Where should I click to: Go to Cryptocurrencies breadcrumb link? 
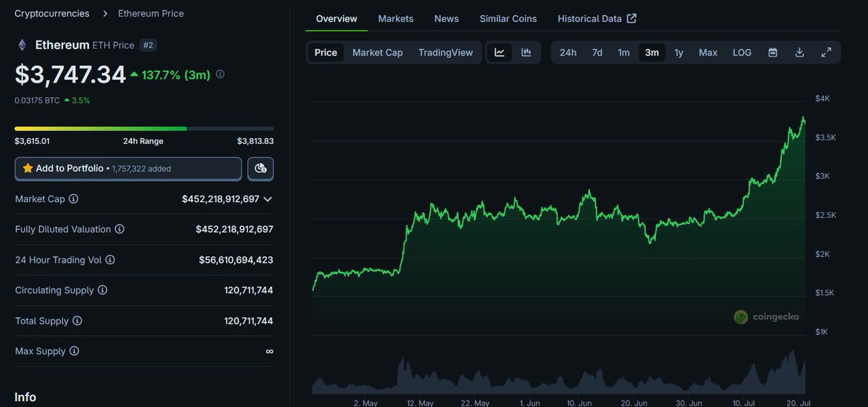pos(52,13)
